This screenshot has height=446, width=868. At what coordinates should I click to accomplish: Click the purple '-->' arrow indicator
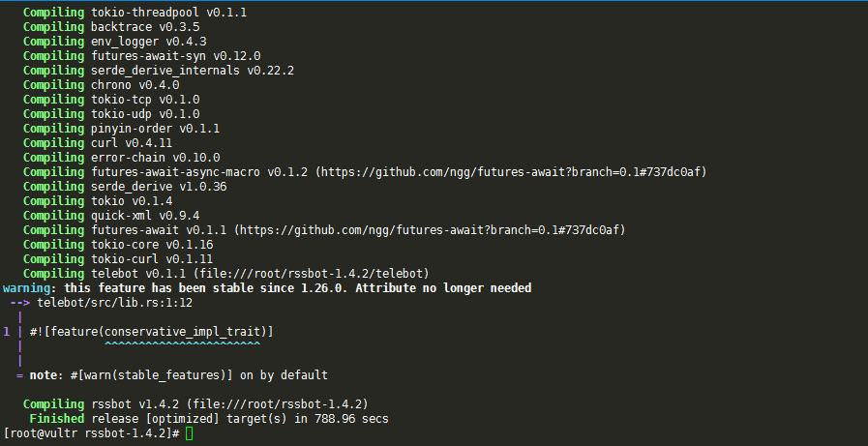click(x=20, y=303)
